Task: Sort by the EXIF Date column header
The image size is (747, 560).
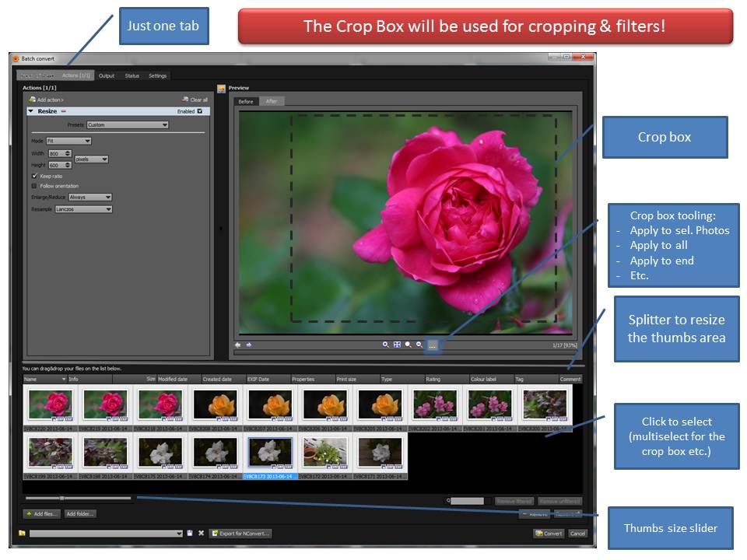Action: pos(268,379)
